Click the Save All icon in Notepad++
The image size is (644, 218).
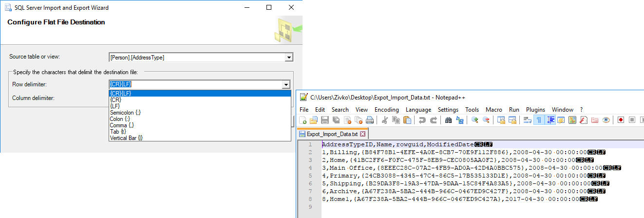336,120
